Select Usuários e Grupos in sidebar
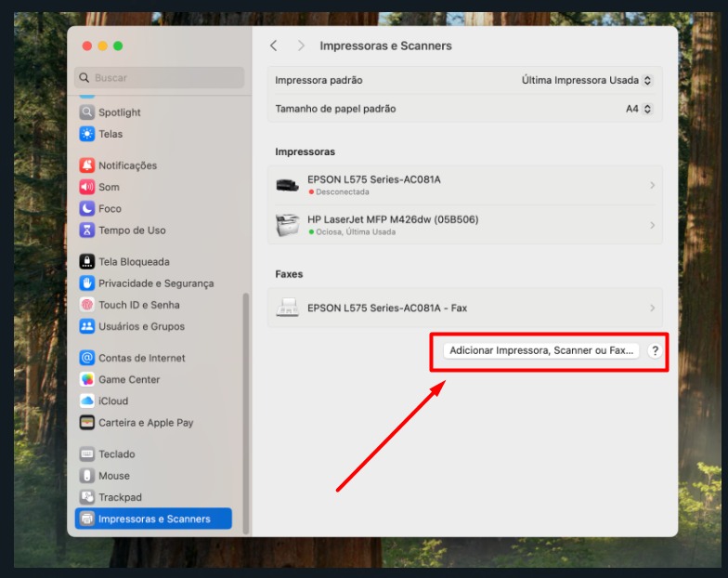This screenshot has height=578, width=728. click(x=141, y=326)
